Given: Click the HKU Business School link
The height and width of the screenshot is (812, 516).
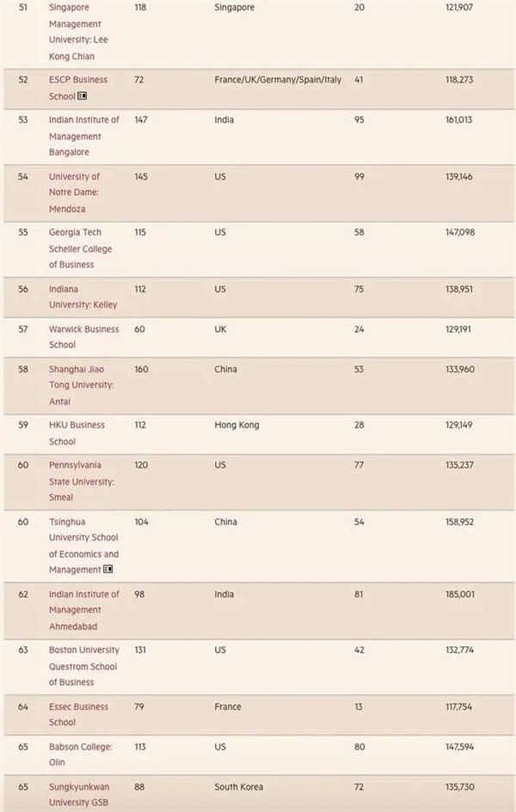Looking at the screenshot, I should (77, 433).
